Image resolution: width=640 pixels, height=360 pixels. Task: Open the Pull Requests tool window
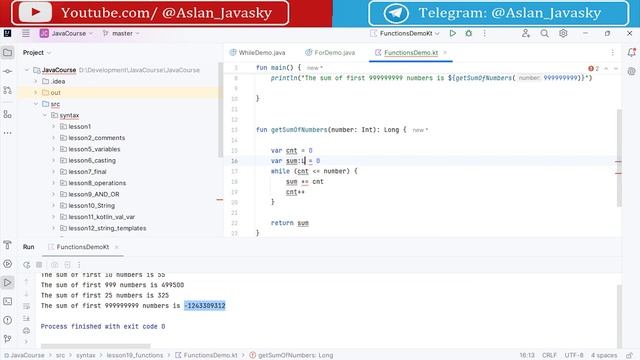pos(8,90)
